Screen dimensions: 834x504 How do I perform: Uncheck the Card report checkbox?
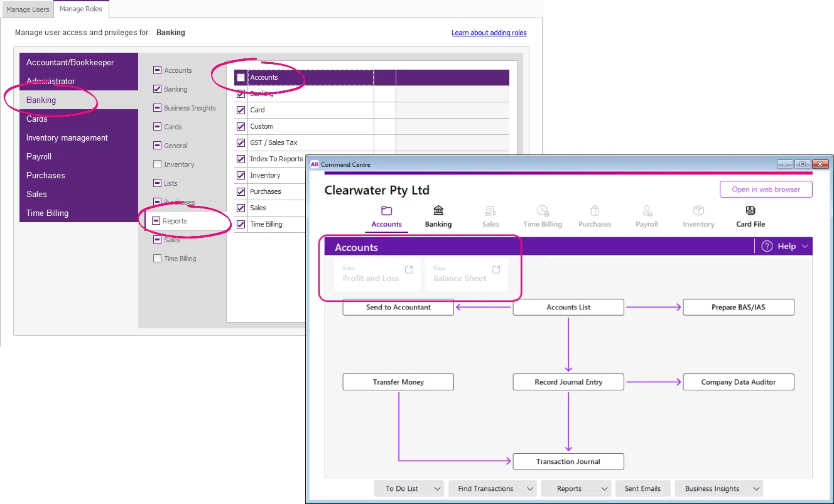click(241, 110)
